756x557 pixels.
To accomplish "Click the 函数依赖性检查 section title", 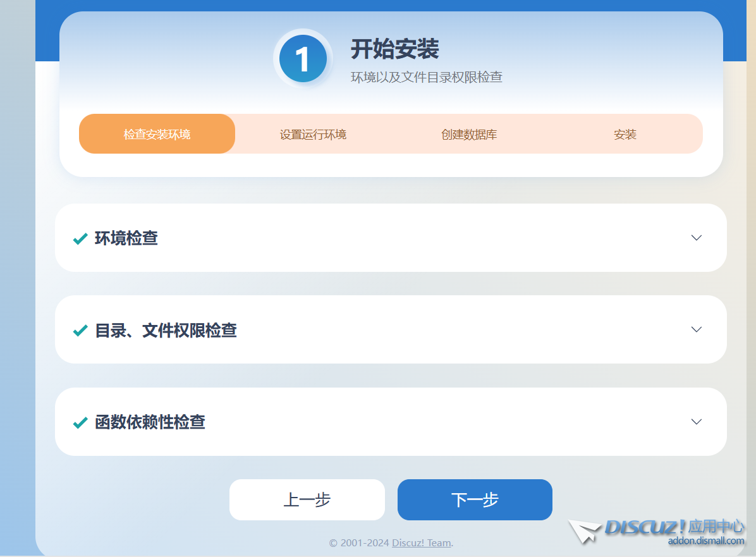I will point(150,422).
